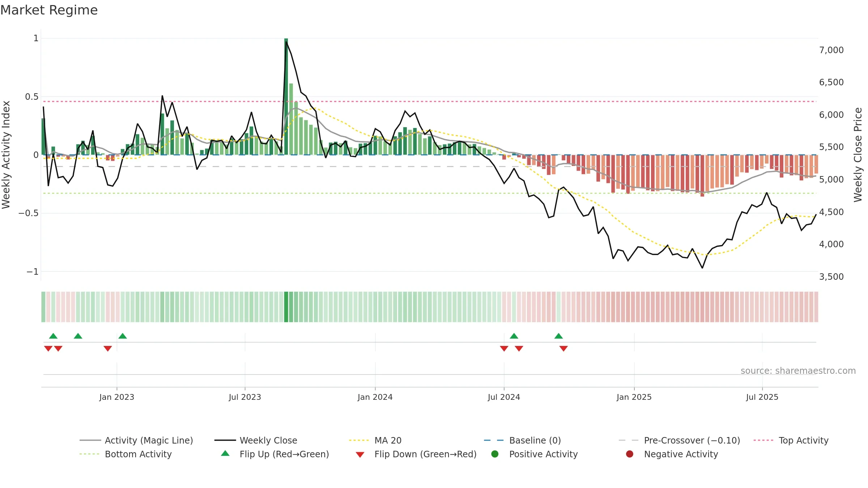Select the green Flip Up triangle just after Jan 2023

(x=123, y=336)
